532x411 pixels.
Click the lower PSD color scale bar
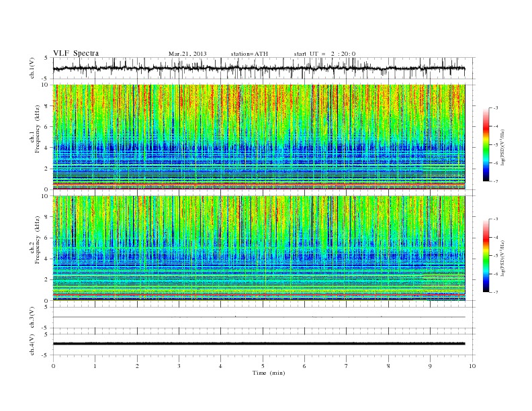pyautogui.click(x=486, y=256)
